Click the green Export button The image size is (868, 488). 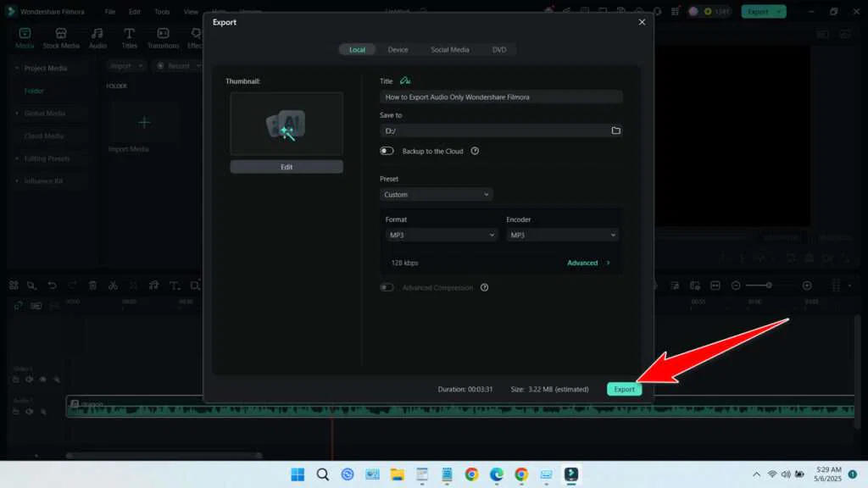pyautogui.click(x=624, y=389)
